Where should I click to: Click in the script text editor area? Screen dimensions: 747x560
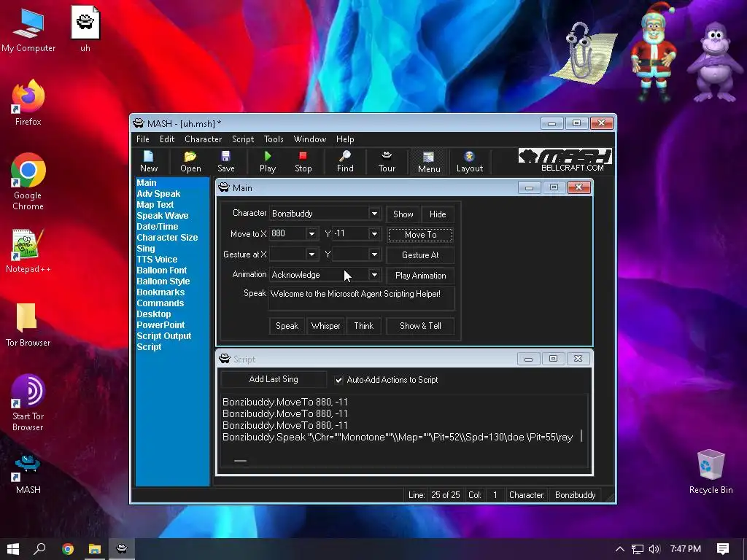click(404, 431)
